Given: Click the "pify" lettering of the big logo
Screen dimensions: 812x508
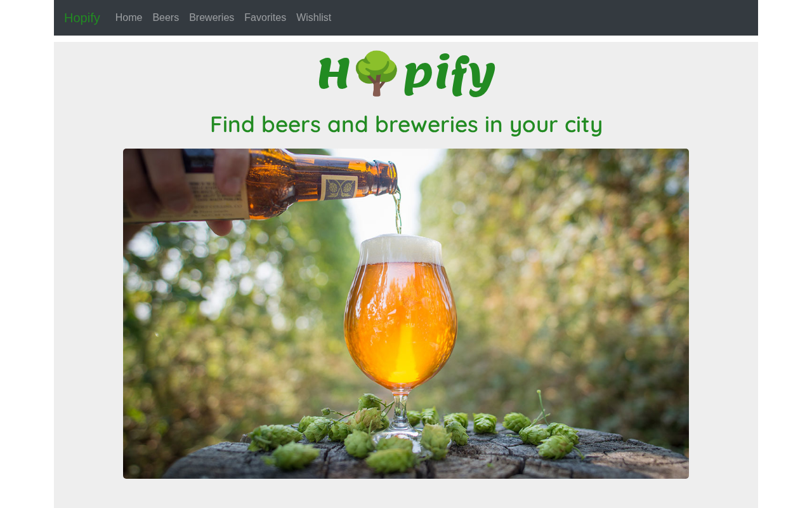Looking at the screenshot, I should click(x=449, y=75).
